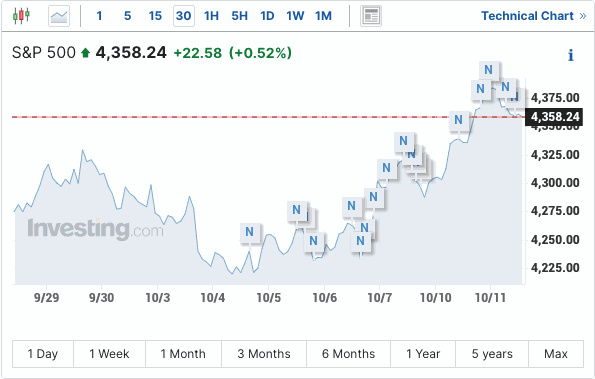Switch to candlestick chart type

tap(21, 16)
